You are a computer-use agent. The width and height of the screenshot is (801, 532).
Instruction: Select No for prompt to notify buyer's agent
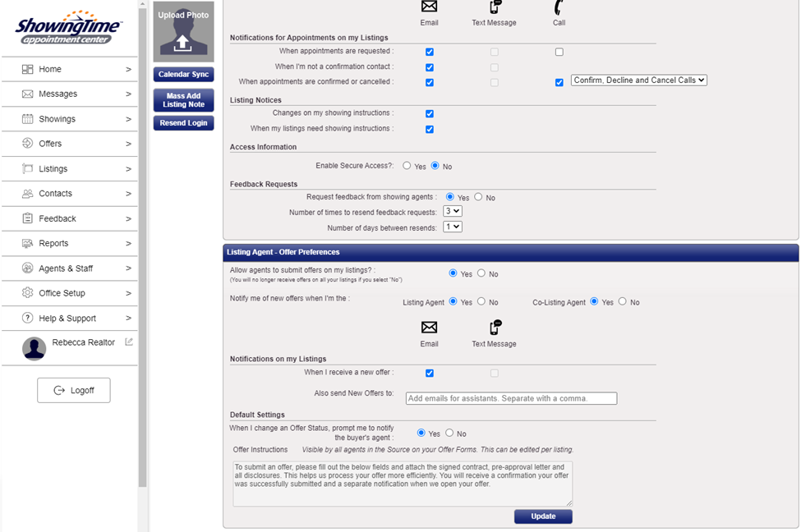449,433
